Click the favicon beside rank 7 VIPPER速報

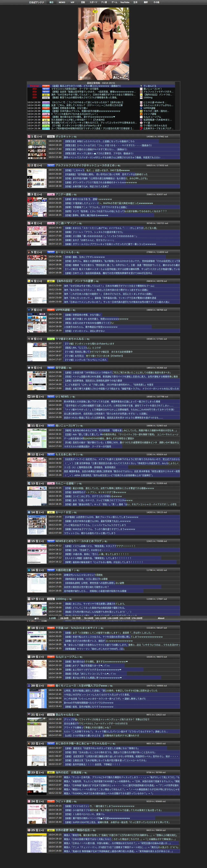[x=29, y=310]
